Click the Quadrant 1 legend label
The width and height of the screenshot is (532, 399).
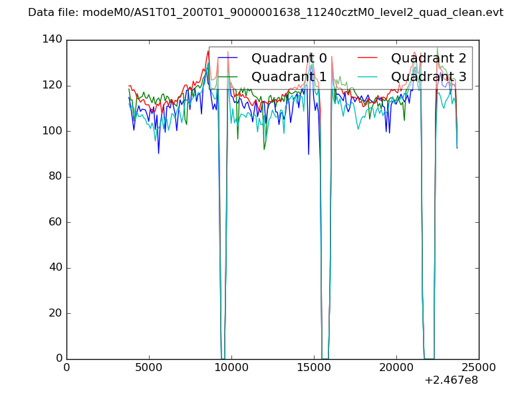tap(289, 76)
